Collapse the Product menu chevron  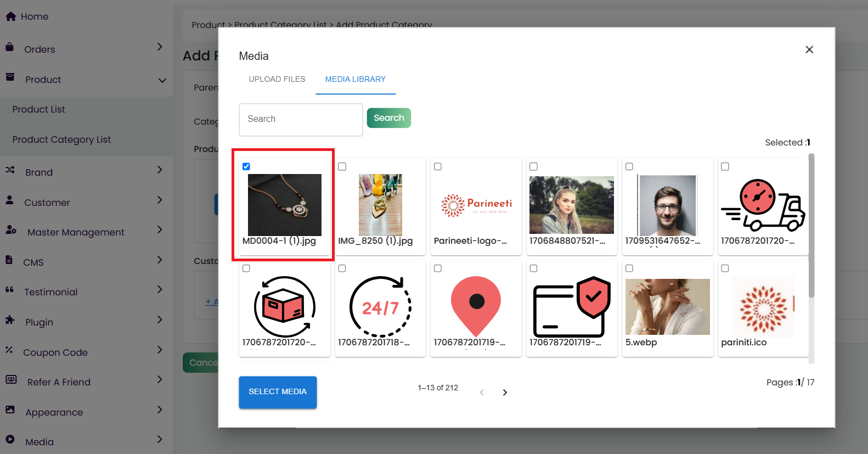pyautogui.click(x=162, y=80)
